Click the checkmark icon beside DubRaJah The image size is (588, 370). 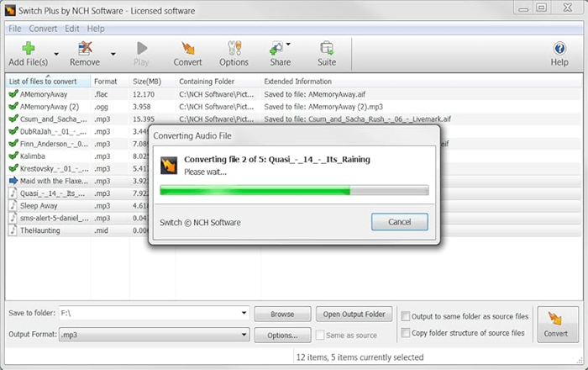[x=13, y=131]
